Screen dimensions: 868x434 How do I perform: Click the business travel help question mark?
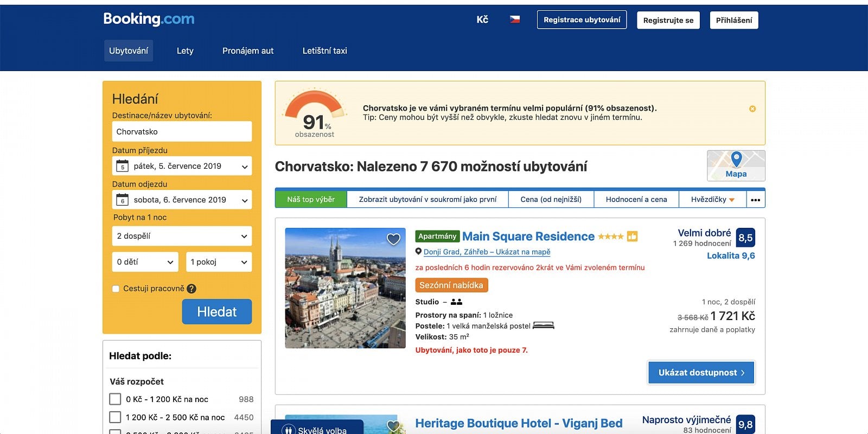(192, 289)
